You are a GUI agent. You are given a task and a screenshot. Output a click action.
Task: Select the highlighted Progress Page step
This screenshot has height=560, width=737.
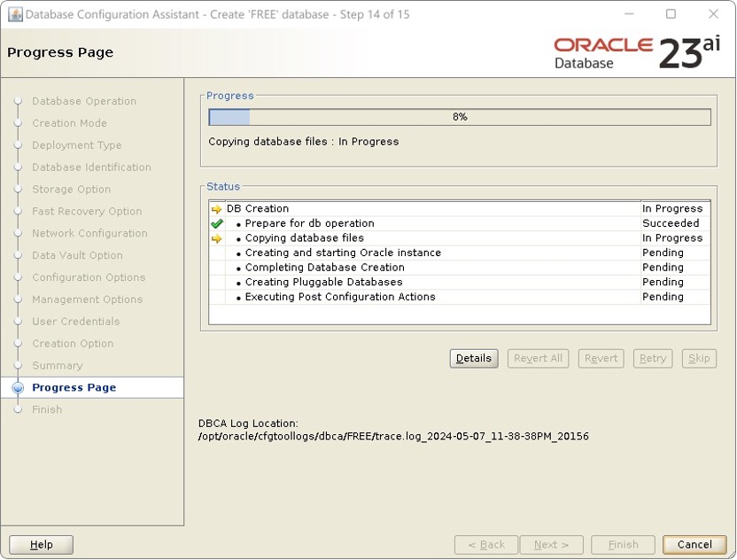coord(92,388)
